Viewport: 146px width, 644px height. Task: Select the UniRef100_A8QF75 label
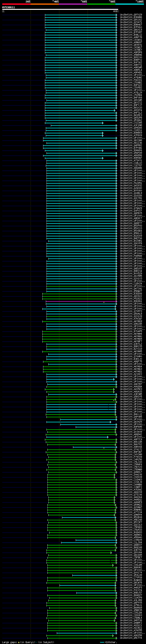(x=131, y=361)
